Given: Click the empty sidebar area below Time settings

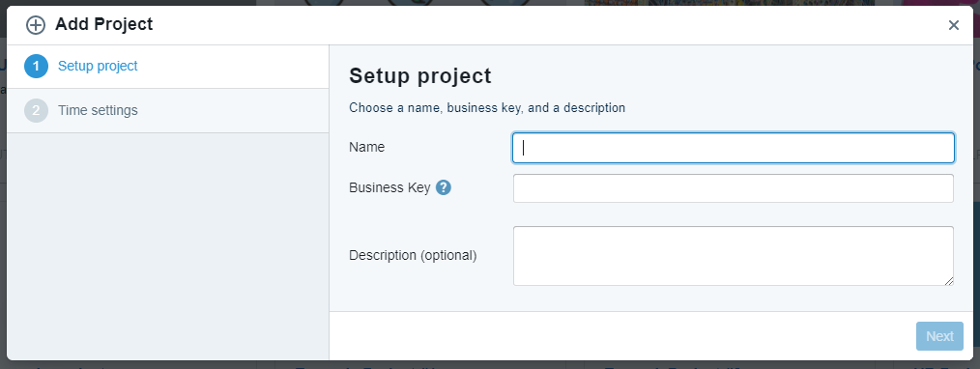Looking at the screenshot, I should click(167, 246).
